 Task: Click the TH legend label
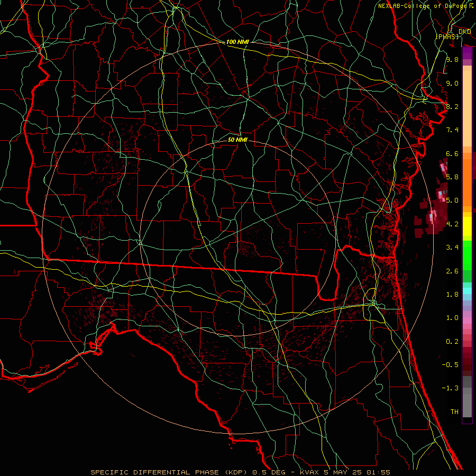[x=454, y=412]
